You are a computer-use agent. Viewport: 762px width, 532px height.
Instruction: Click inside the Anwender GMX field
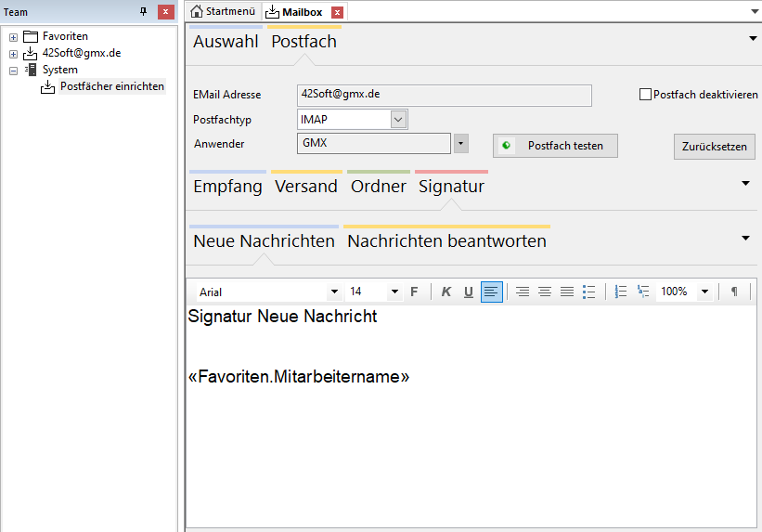coord(374,144)
